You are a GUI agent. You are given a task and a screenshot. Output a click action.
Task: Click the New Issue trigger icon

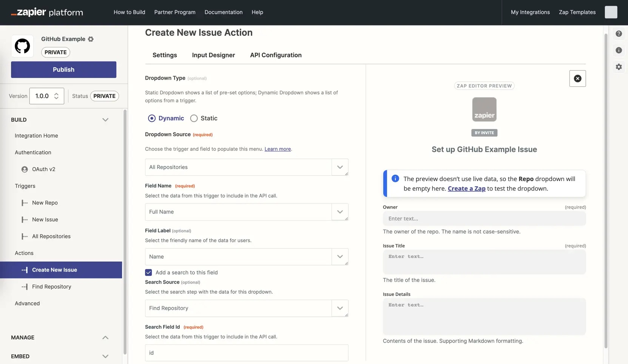pyautogui.click(x=25, y=220)
